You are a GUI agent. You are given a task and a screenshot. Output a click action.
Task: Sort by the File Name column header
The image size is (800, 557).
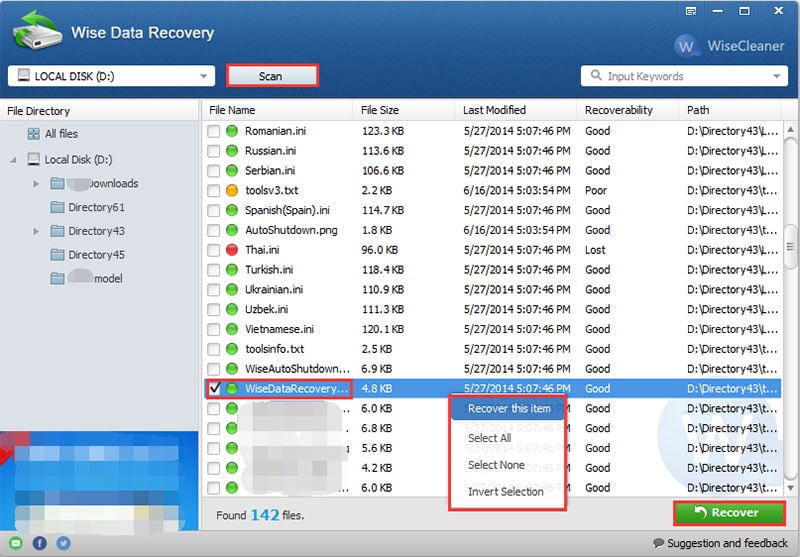coord(278,110)
